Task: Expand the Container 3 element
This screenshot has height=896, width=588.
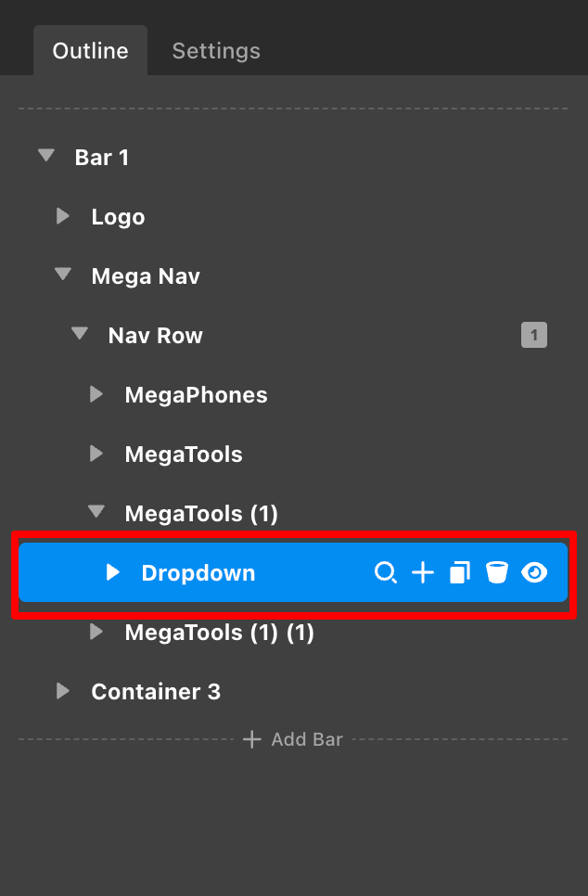Action: point(63,691)
